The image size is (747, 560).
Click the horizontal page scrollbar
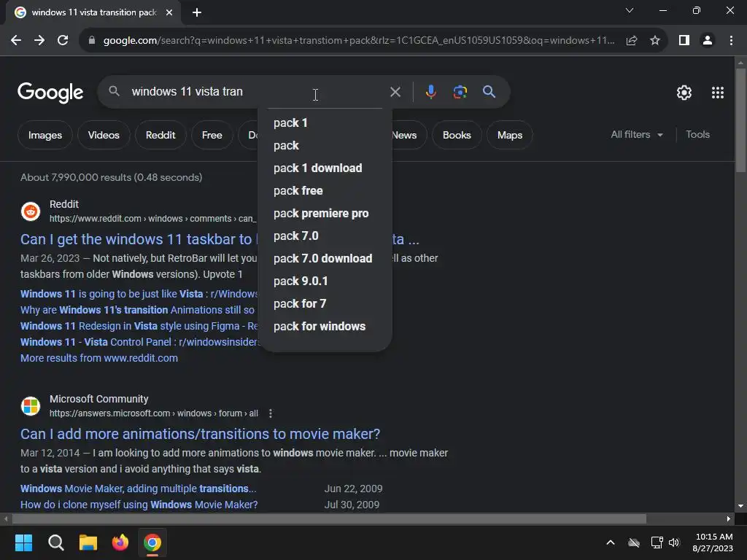[329, 518]
